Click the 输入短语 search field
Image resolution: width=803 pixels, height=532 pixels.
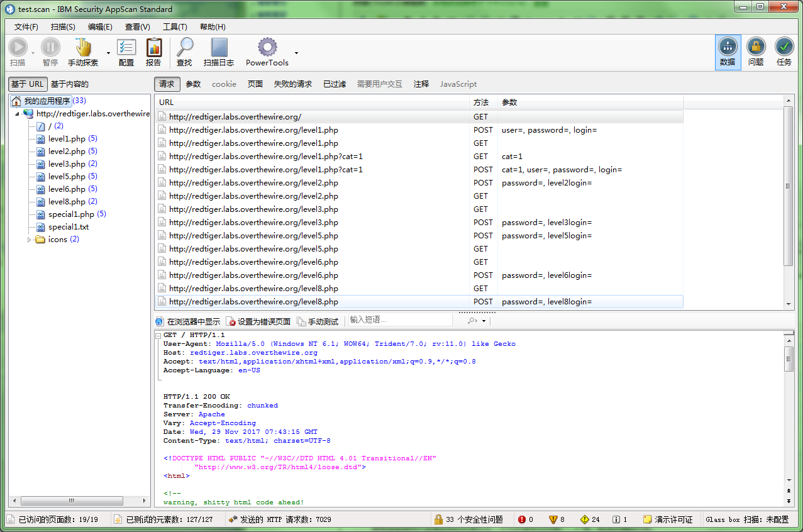click(399, 320)
